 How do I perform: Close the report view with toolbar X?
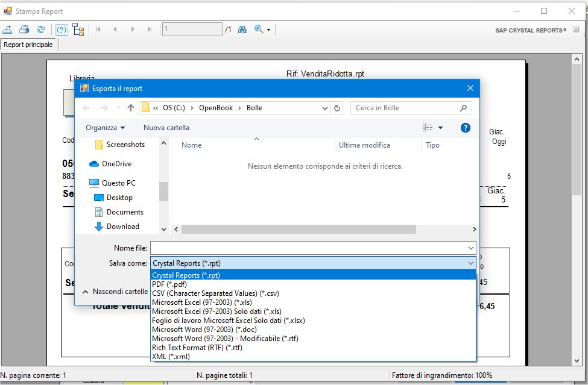576,30
